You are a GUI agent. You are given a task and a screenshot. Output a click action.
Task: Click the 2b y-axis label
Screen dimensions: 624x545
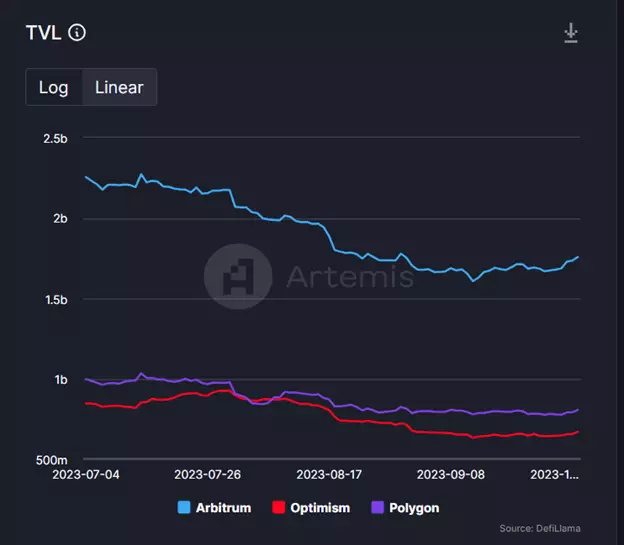pos(60,219)
